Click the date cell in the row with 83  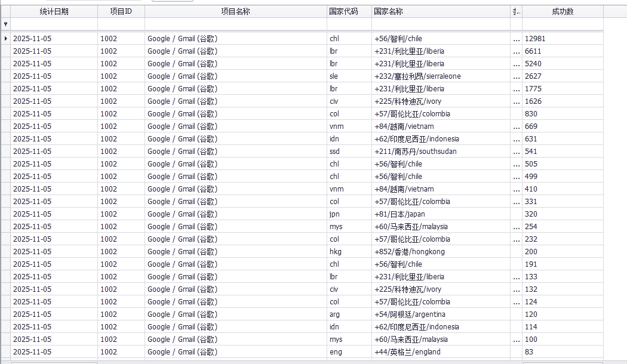click(54, 352)
